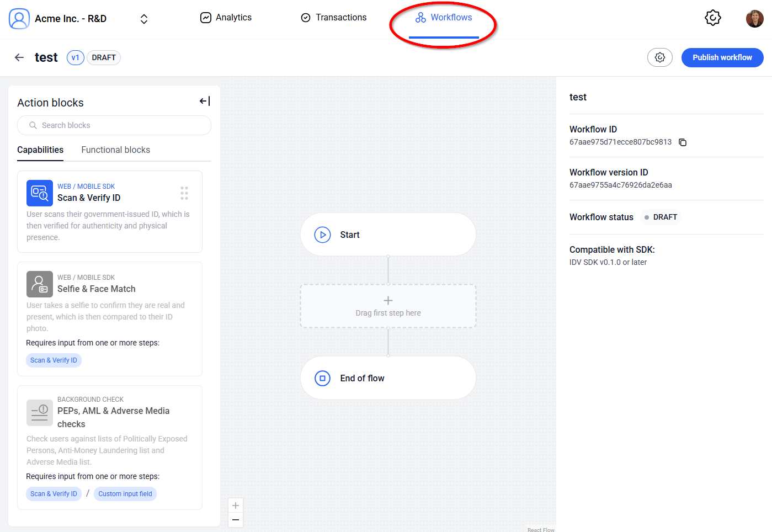Publish the workflow
The height and width of the screenshot is (532, 772).
722,57
